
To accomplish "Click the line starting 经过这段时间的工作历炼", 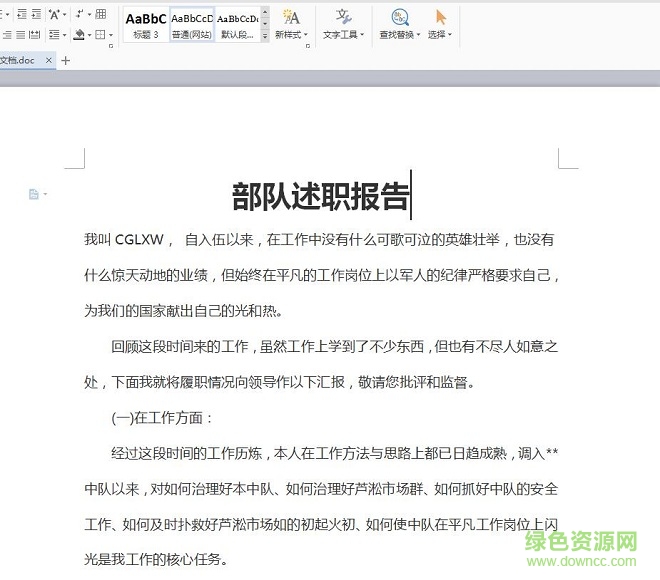I will click(335, 453).
